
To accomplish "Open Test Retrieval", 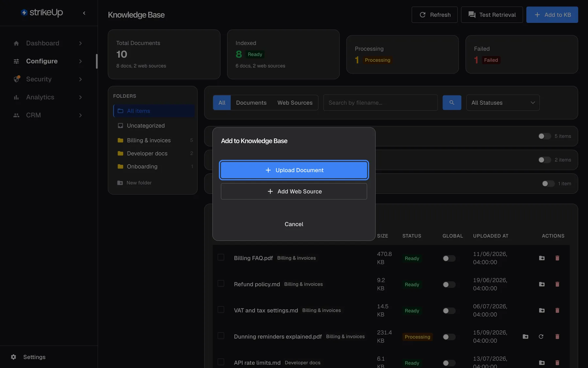I will 492,15.
